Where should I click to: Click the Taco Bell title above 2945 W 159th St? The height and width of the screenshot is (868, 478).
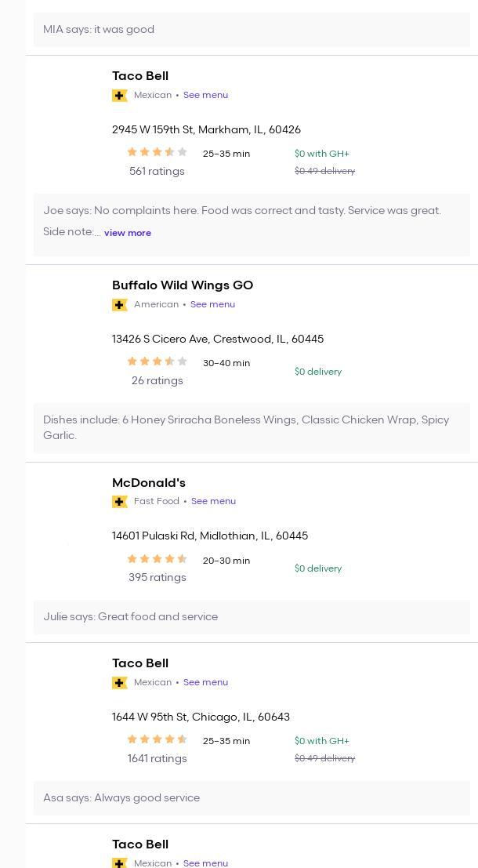pyautogui.click(x=140, y=76)
